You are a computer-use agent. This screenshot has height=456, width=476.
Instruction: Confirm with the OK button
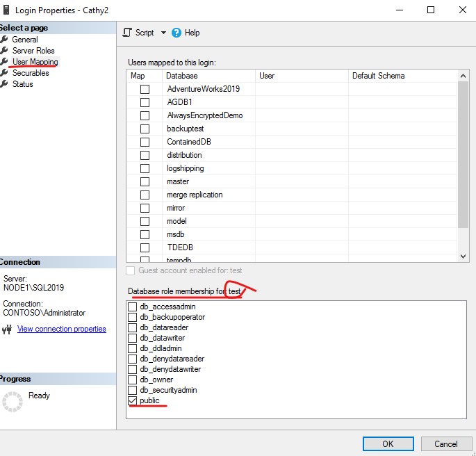(388, 444)
